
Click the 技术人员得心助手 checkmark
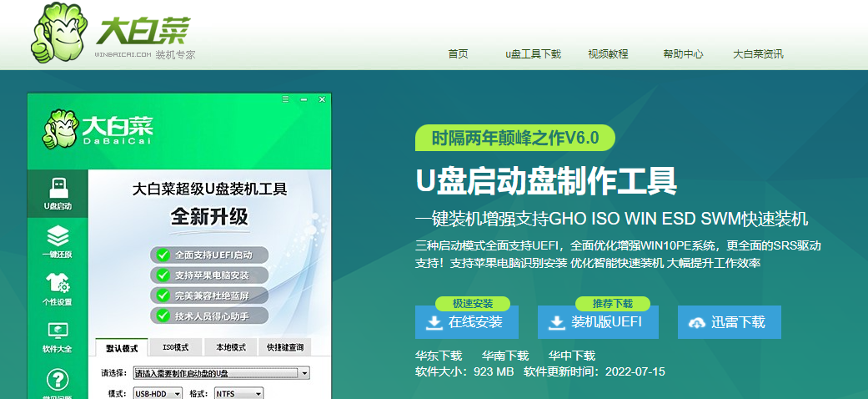point(161,315)
